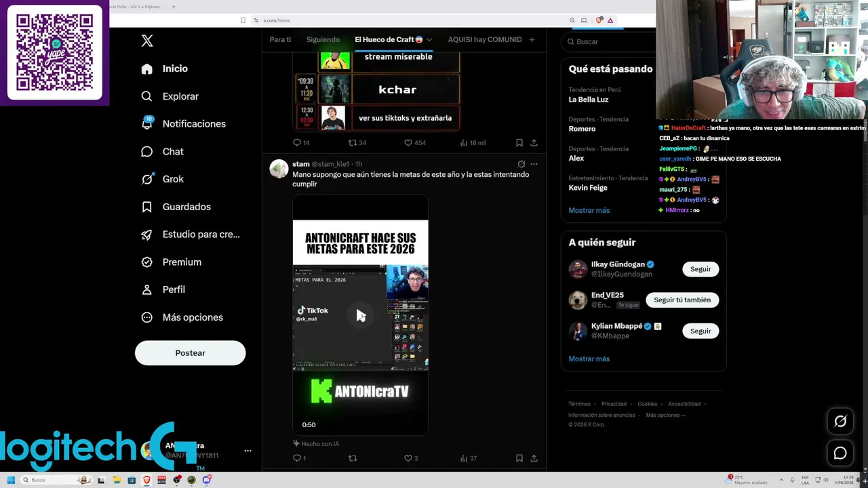Viewport: 868px width, 488px height.
Task: Follow Ilkay Gündogan
Action: (x=701, y=269)
